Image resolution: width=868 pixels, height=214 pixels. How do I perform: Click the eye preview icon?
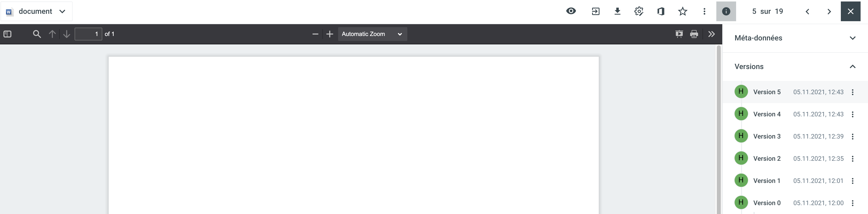tap(571, 11)
